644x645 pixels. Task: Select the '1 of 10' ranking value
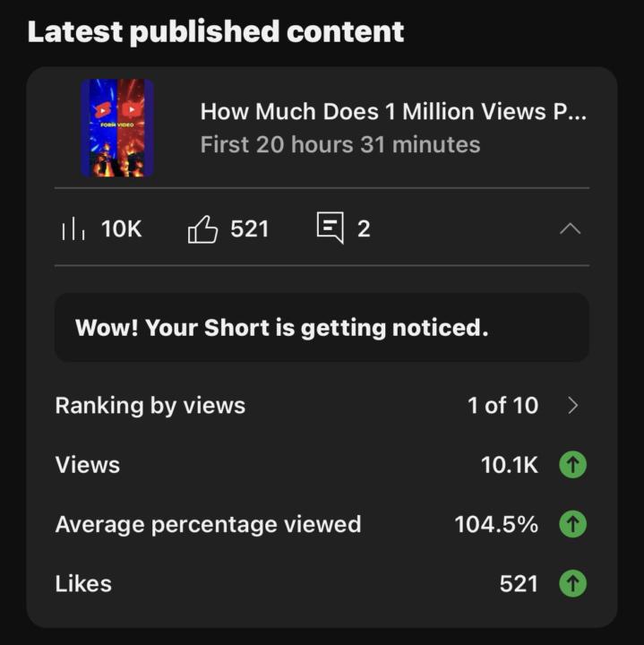[x=502, y=406]
